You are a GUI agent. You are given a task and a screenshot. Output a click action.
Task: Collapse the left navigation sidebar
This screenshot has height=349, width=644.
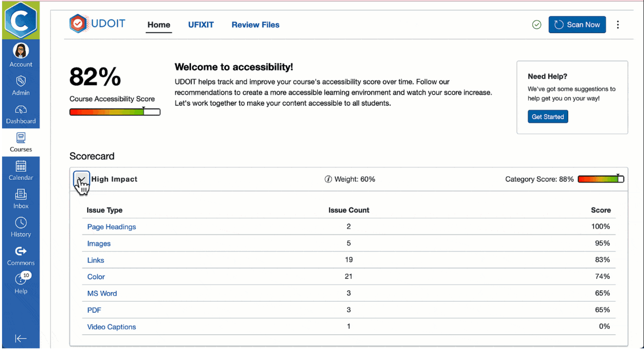pos(21,338)
